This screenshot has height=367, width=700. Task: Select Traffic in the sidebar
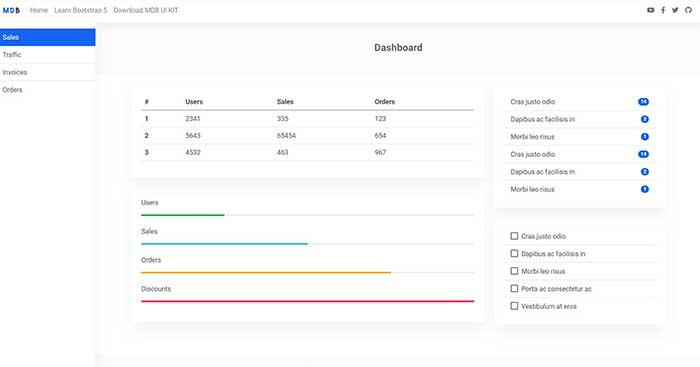coord(48,54)
